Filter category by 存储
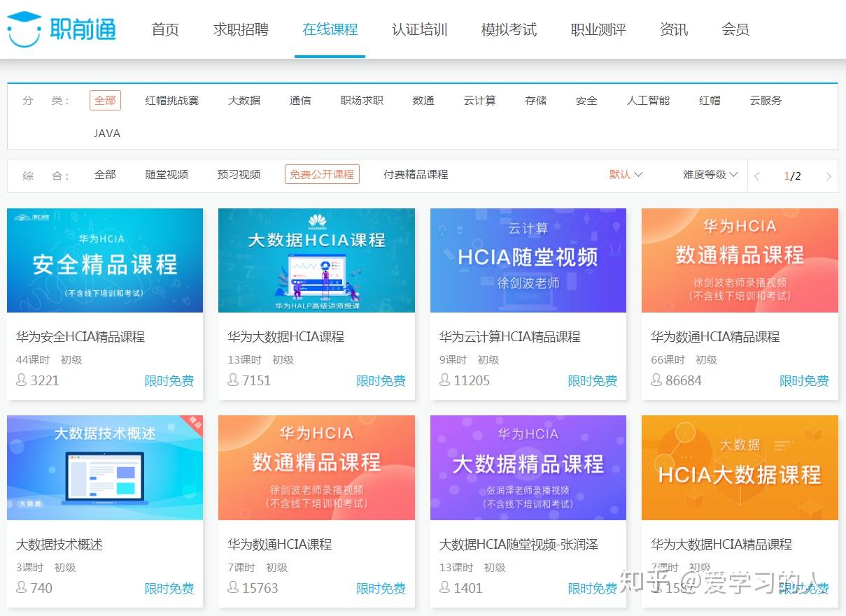Viewport: 846px width, 616px height. pyautogui.click(x=536, y=101)
